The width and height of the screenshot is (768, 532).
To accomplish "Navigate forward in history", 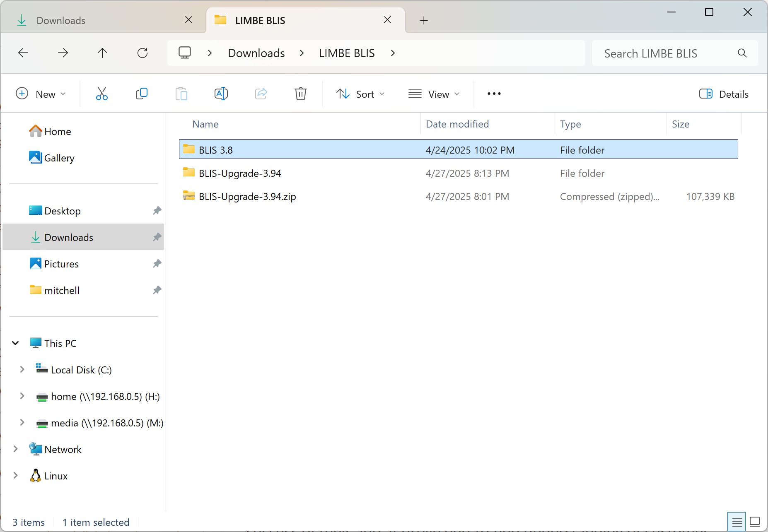I will click(63, 53).
